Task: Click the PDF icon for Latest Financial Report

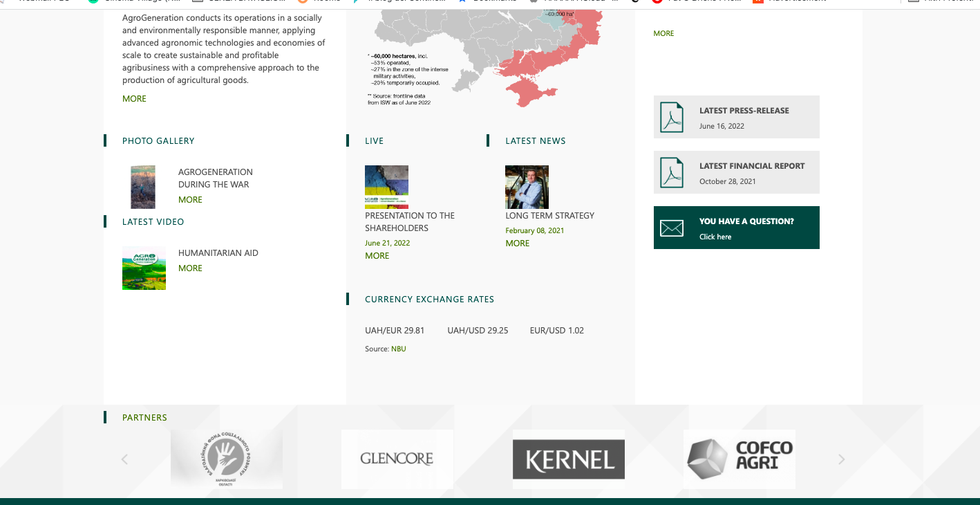Action: tap(671, 172)
